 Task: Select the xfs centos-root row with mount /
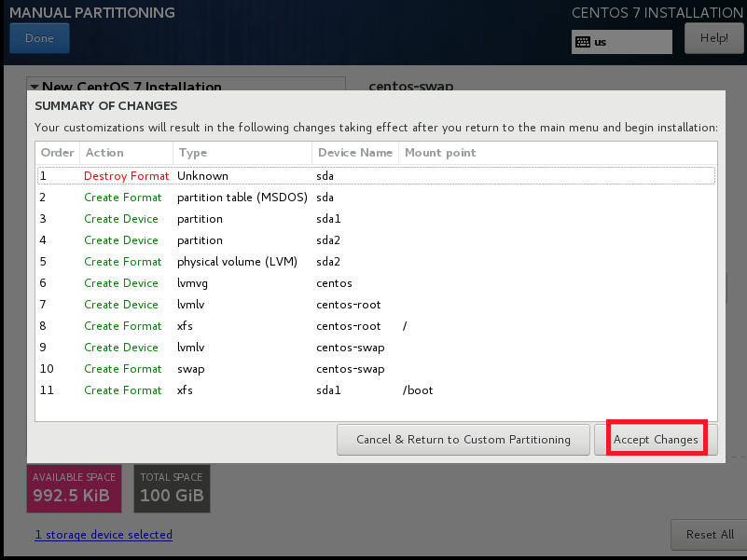point(376,326)
